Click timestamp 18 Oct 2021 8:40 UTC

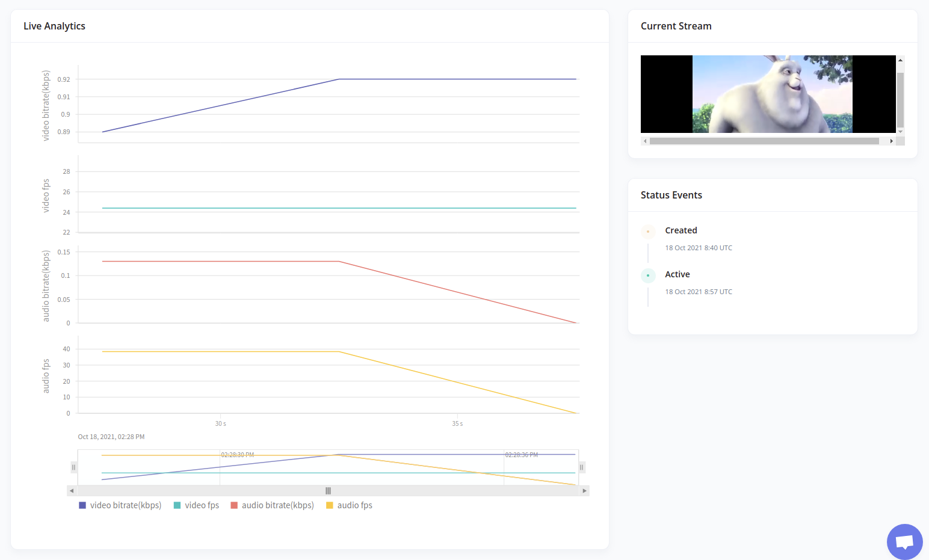pyautogui.click(x=699, y=248)
